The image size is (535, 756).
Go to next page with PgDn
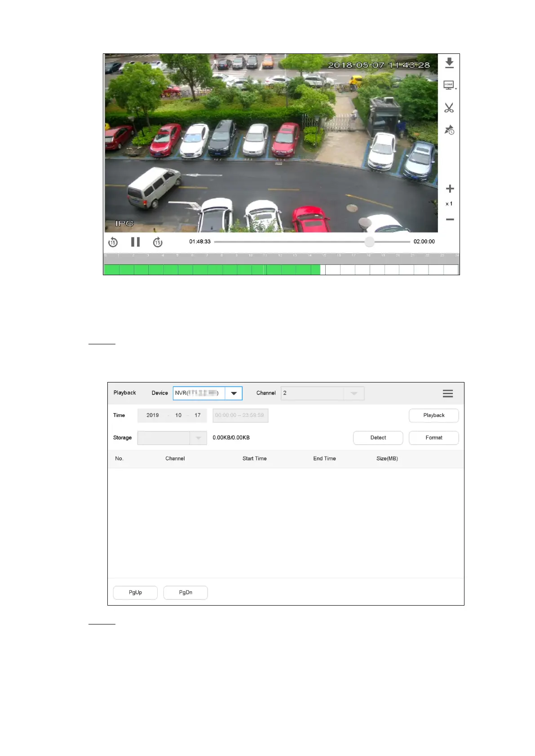(186, 593)
